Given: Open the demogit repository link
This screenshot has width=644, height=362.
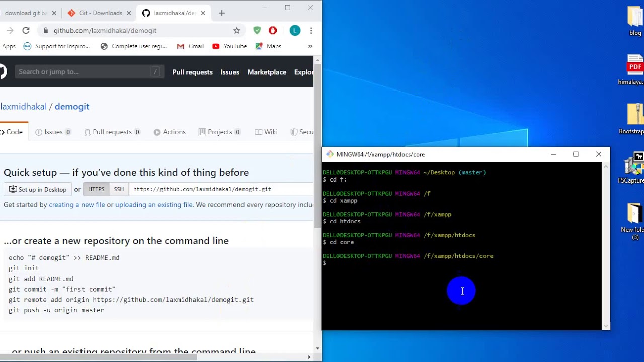Looking at the screenshot, I should click(x=72, y=106).
